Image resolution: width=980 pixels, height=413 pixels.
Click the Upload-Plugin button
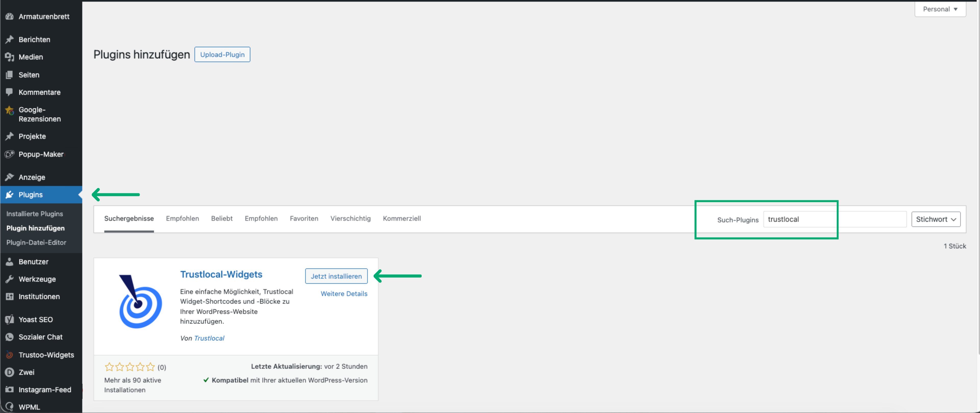[x=222, y=54]
